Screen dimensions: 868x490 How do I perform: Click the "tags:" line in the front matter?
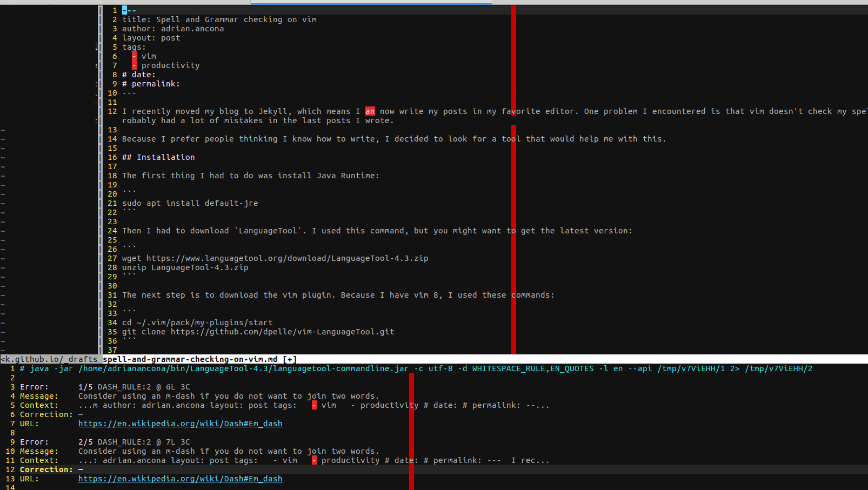(134, 47)
